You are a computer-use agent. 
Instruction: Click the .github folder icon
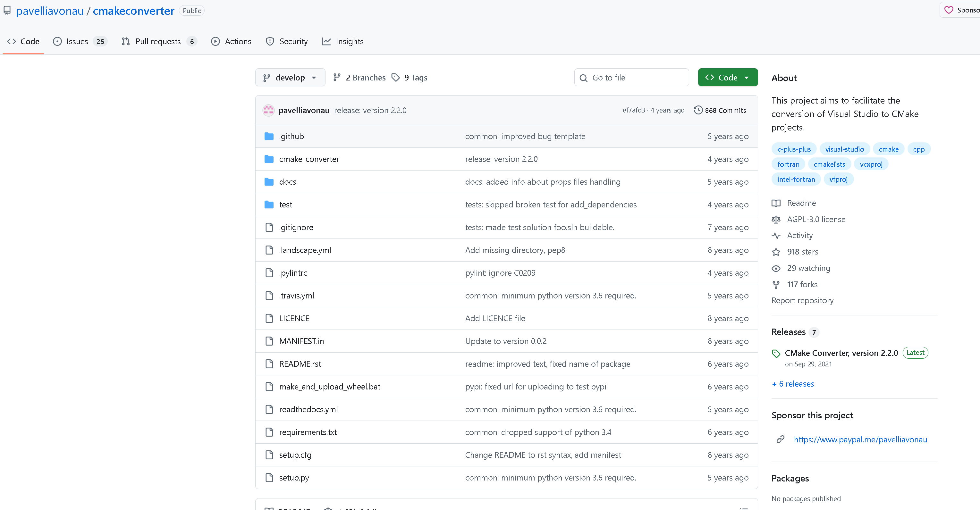click(269, 136)
